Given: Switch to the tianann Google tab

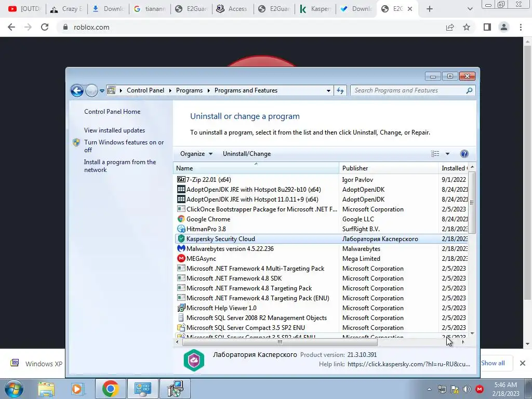Looking at the screenshot, I should (150, 9).
